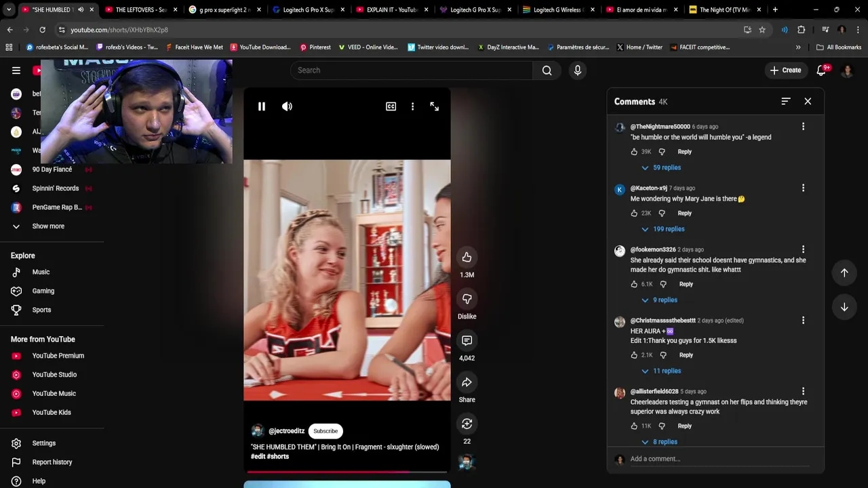Screen dimensions: 868x488
Task: Open YouTube notifications bell
Action: [x=821, y=70]
